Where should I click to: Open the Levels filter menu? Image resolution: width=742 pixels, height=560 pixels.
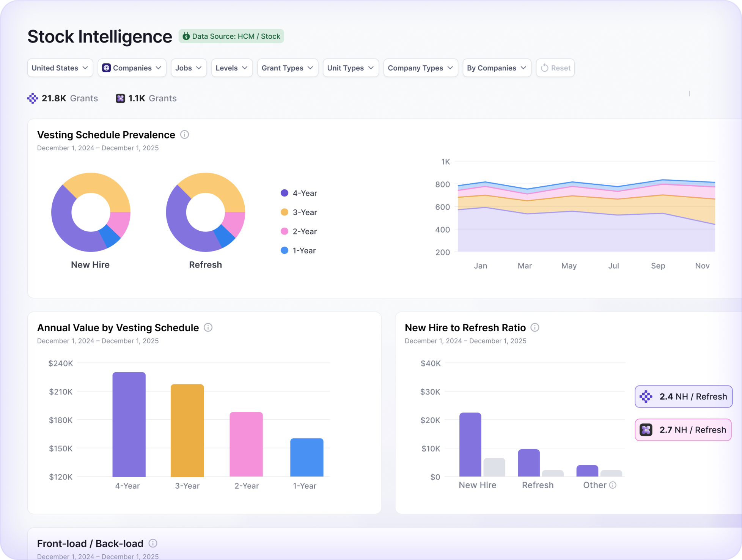[x=232, y=68]
